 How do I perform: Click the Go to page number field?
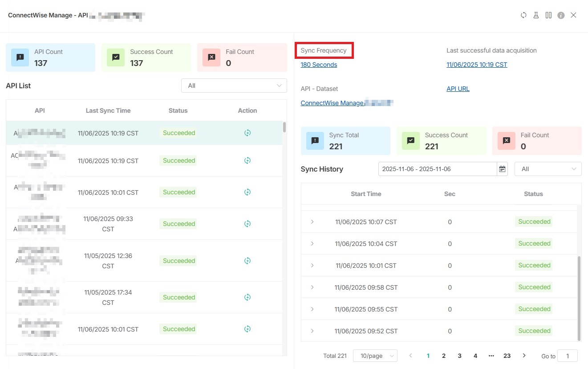point(567,356)
